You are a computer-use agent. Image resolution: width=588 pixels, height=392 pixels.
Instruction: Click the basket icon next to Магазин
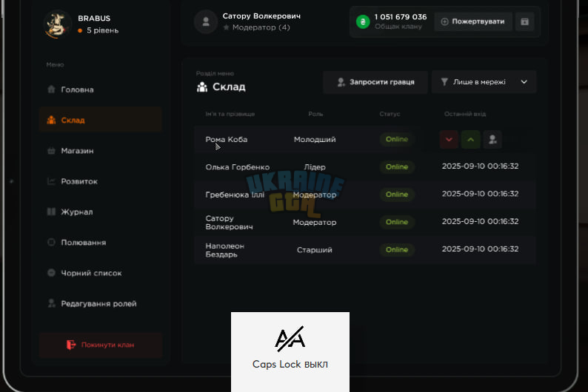coord(51,150)
